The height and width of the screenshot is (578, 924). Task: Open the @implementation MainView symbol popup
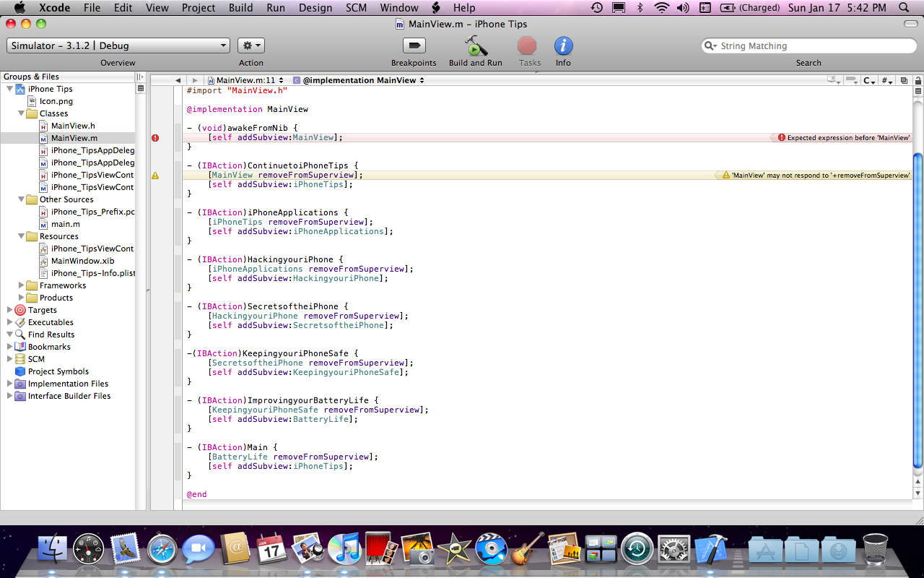point(359,80)
